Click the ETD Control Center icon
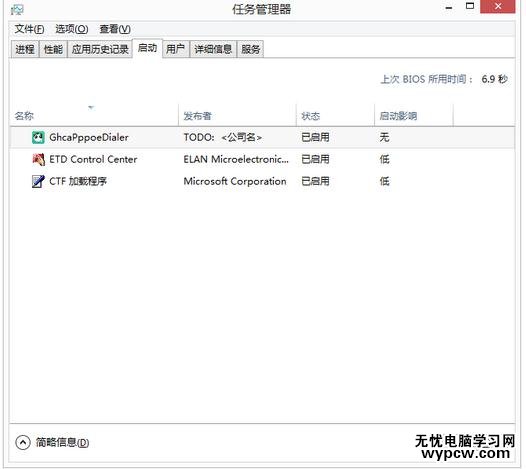The image size is (526, 469). point(38,159)
